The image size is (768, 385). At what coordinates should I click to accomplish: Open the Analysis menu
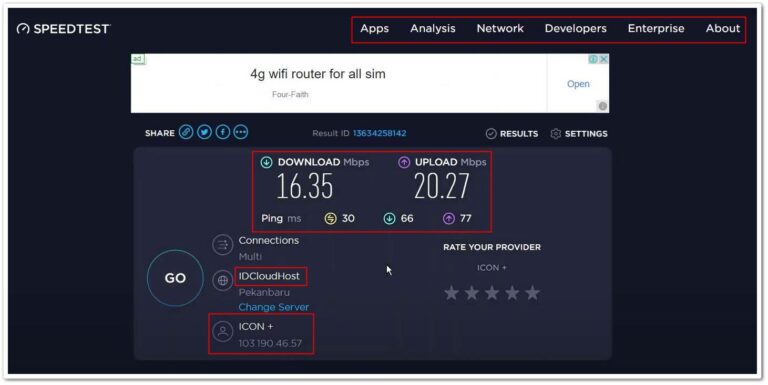(x=433, y=28)
